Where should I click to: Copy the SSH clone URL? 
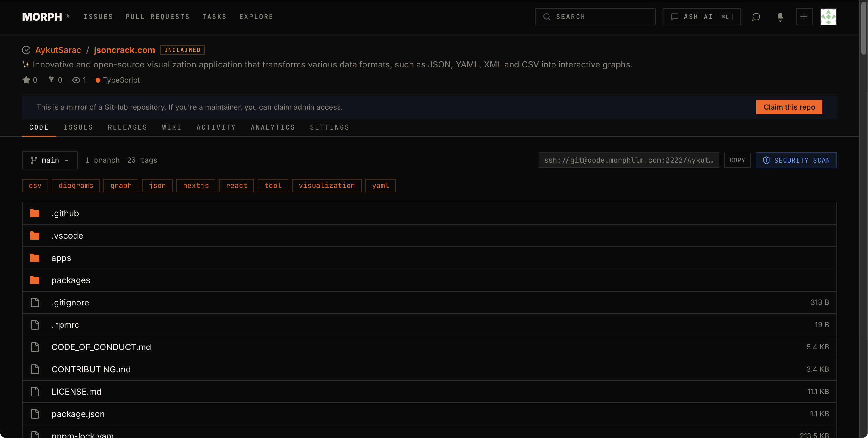point(737,160)
